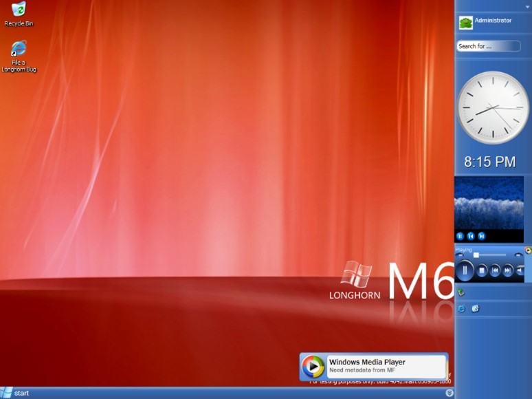Open the Recycle Bin desktop icon
Viewport: 532px width, 399px height.
[x=19, y=14]
